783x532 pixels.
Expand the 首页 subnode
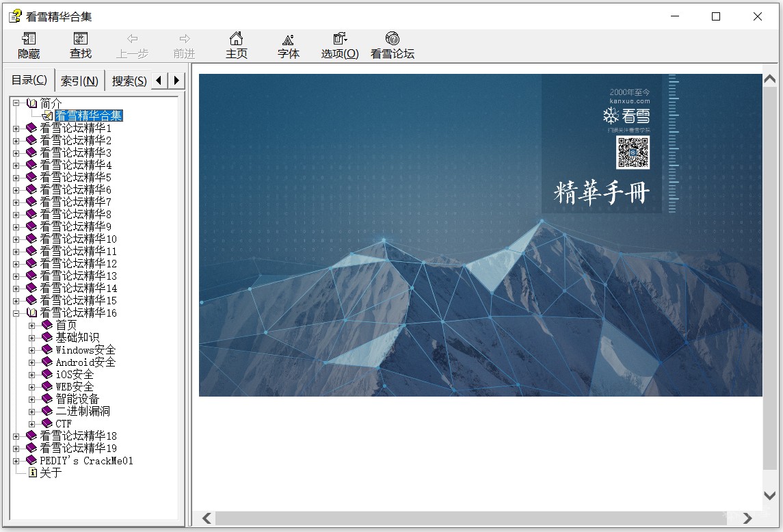[32, 325]
